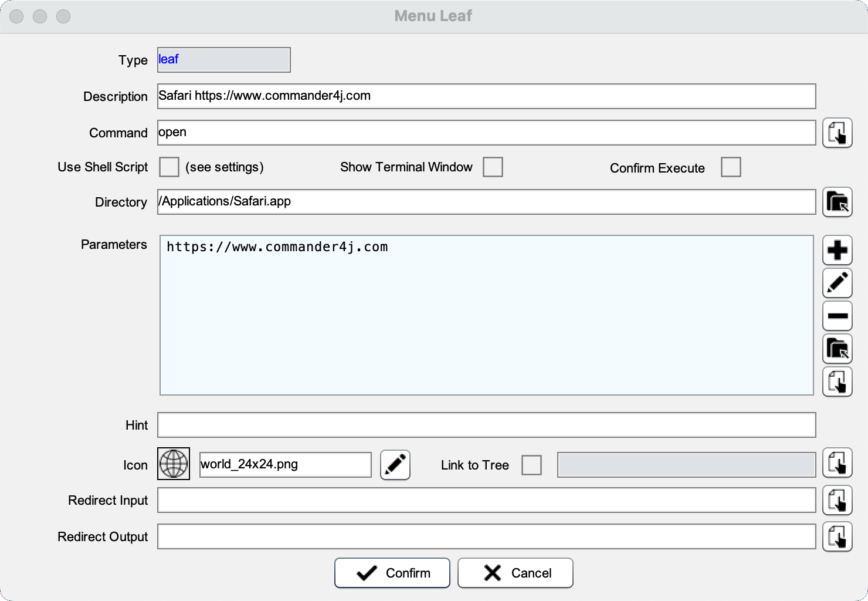Viewport: 868px width, 601px height.
Task: Enable the Link to Tree checkbox
Action: pos(531,465)
